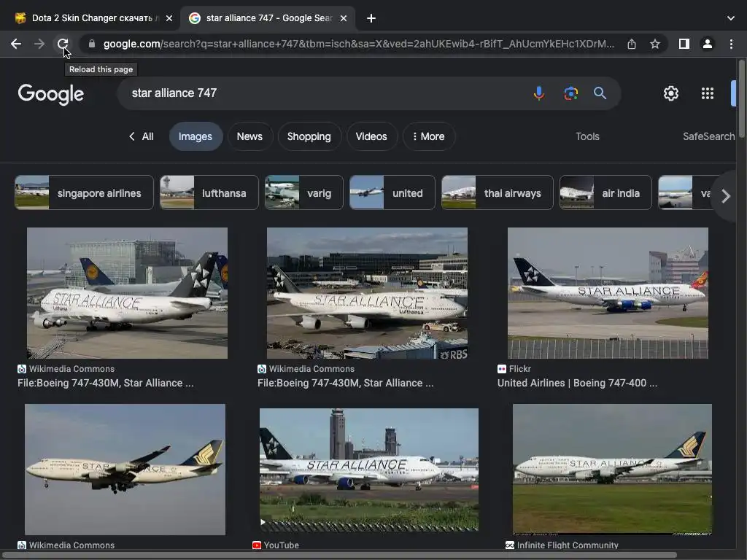The width and height of the screenshot is (747, 560).
Task: Go back to All results
Action: (x=141, y=136)
